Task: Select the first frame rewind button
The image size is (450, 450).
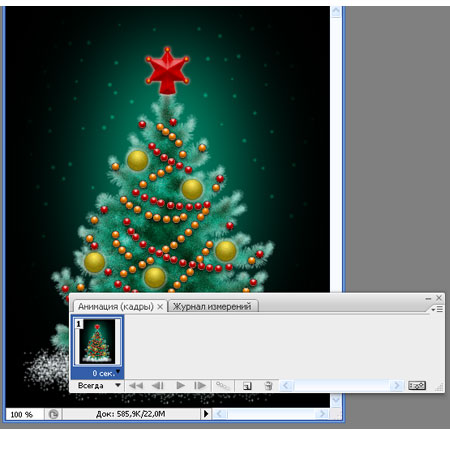Action: click(x=136, y=386)
